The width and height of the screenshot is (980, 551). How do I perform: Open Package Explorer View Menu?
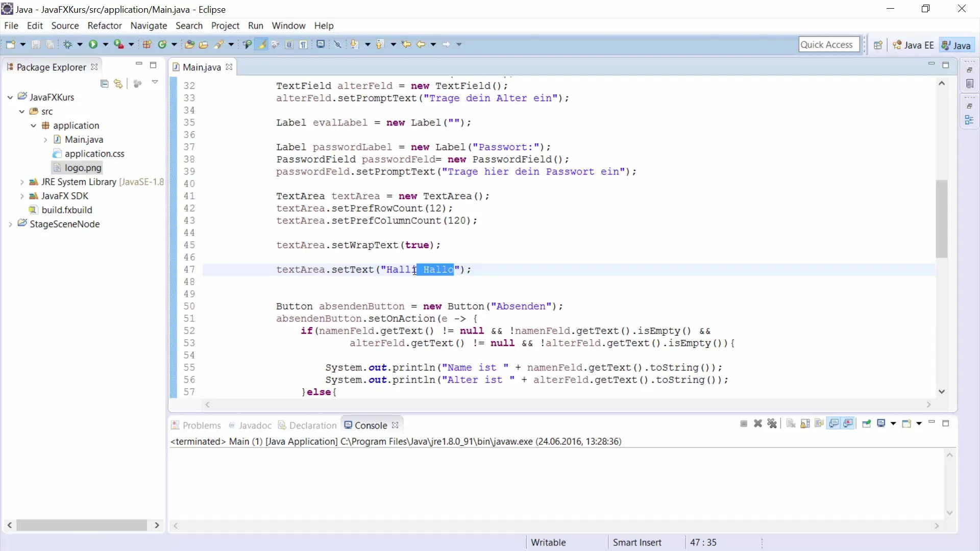pyautogui.click(x=155, y=83)
